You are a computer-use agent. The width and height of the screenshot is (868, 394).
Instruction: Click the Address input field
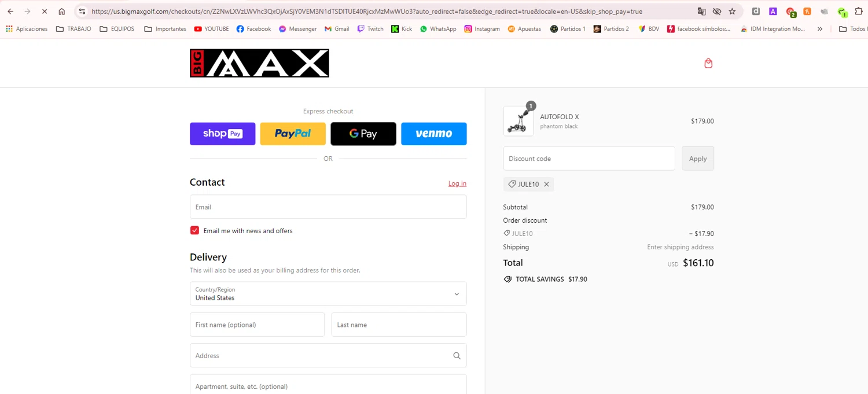328,356
